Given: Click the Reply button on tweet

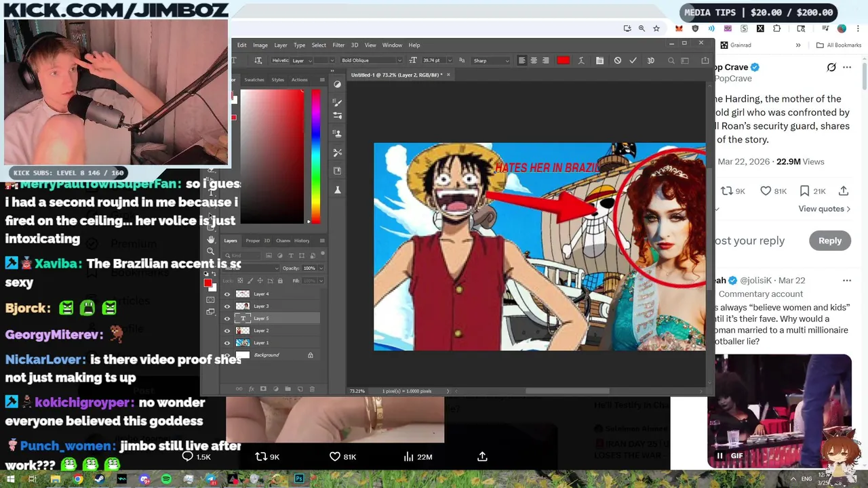Looking at the screenshot, I should [829, 241].
